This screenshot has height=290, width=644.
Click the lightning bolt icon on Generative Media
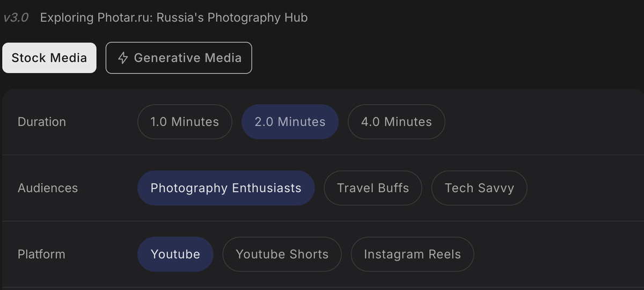pyautogui.click(x=123, y=58)
